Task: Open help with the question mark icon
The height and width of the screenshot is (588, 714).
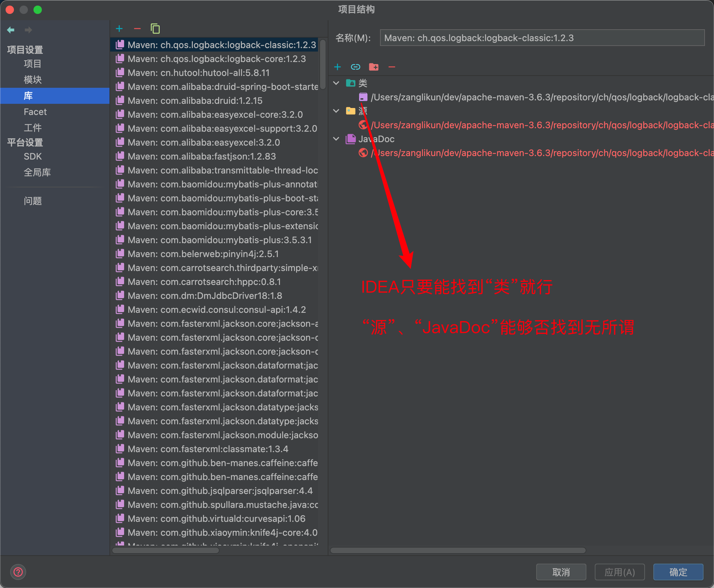Action: tap(18, 572)
